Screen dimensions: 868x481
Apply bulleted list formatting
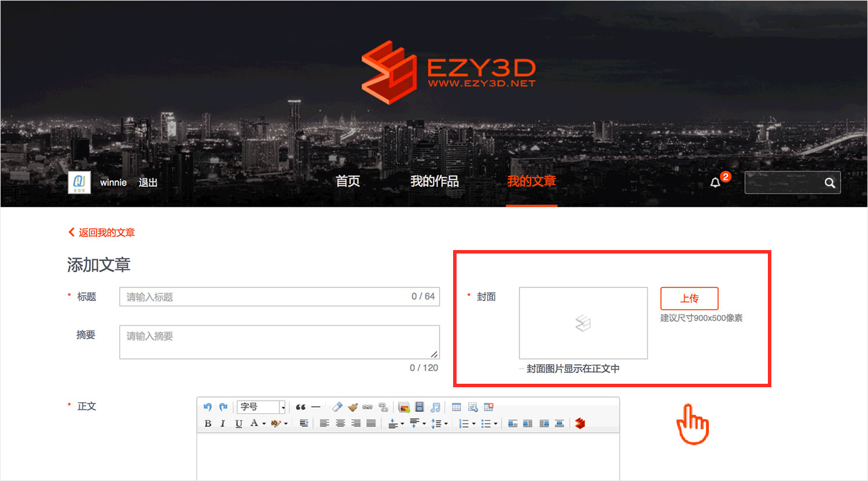click(x=486, y=424)
